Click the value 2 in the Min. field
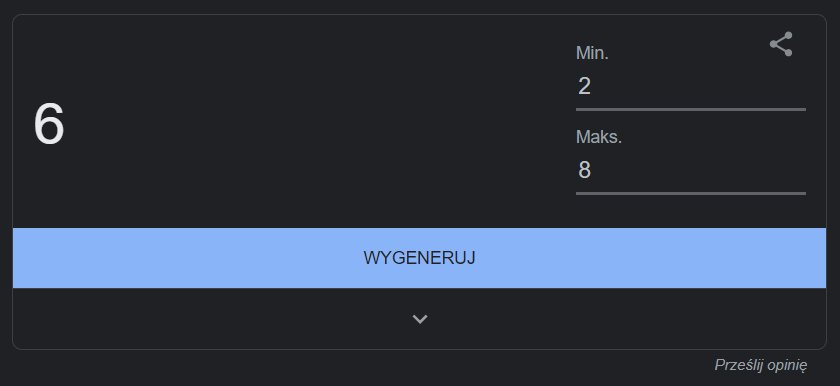 click(x=584, y=86)
